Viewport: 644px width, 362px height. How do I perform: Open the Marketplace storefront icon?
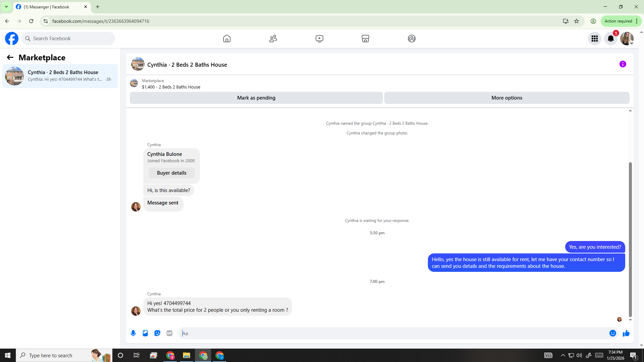coord(365,39)
